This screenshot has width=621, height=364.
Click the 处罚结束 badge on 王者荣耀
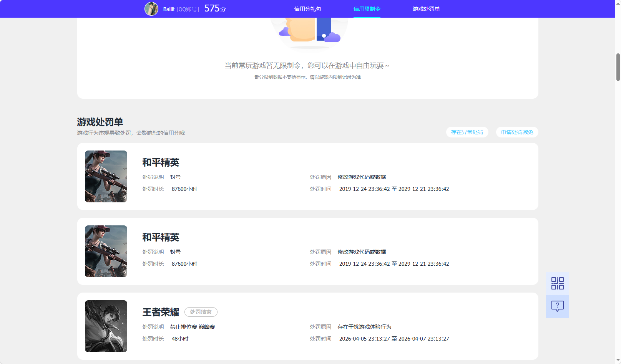tap(201, 312)
